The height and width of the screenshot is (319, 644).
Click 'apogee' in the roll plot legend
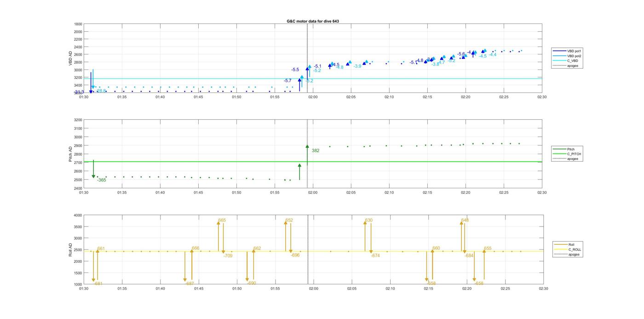(574, 254)
